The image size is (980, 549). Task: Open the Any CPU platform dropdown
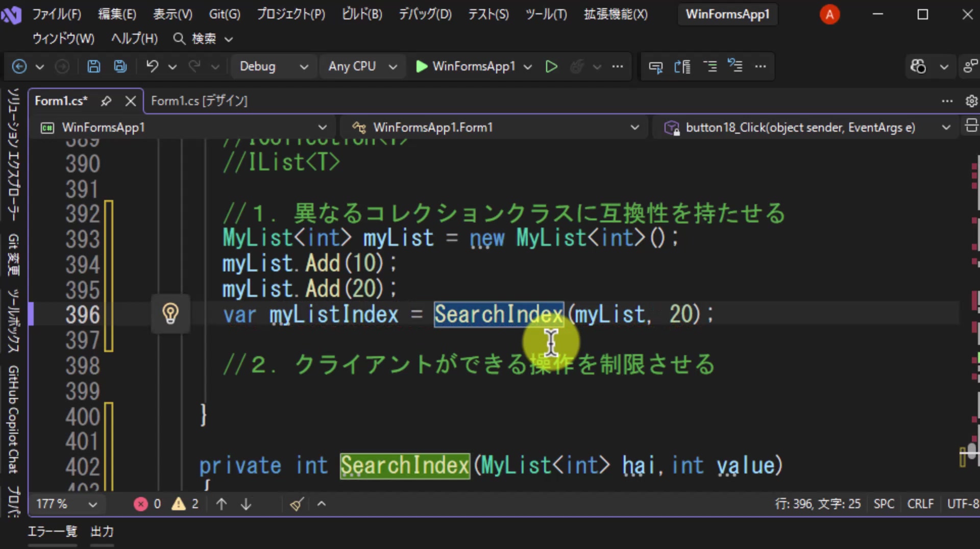362,66
